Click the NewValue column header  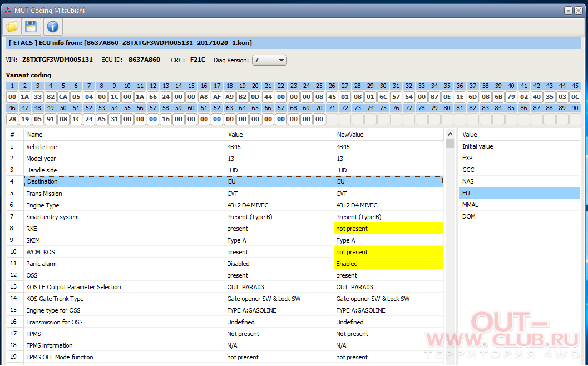(x=388, y=135)
